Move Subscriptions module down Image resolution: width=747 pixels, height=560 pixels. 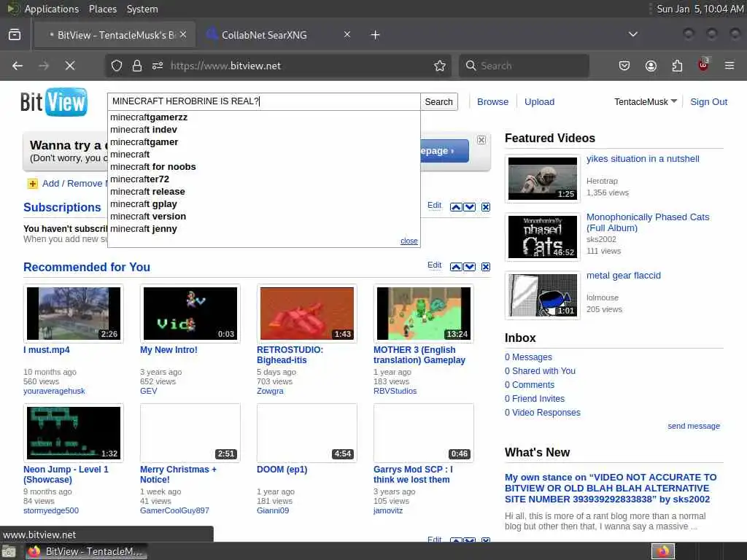469,207
